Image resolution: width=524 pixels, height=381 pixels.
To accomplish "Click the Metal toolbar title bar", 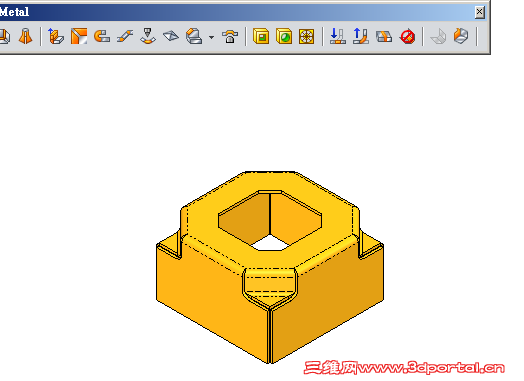I will click(243, 12).
